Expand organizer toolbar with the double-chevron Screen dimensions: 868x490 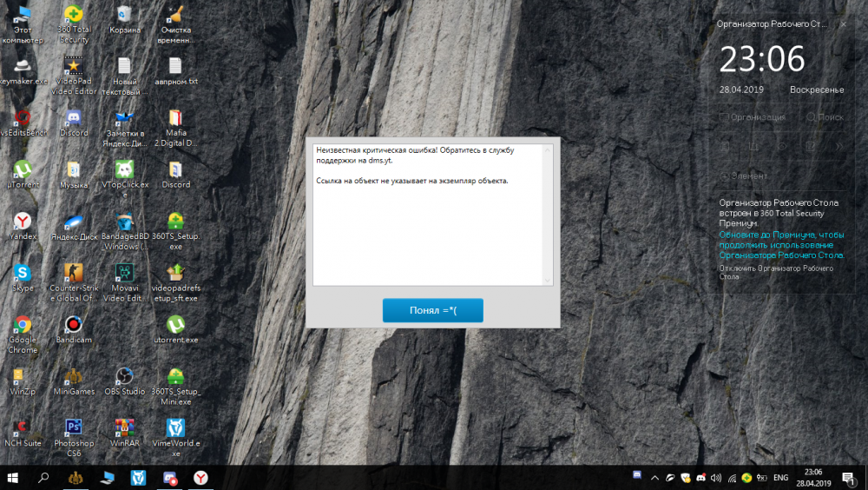click(838, 146)
